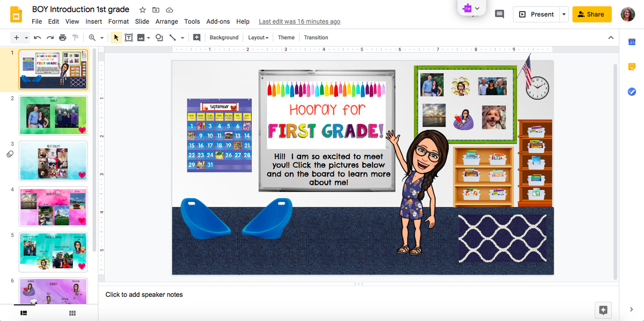The width and height of the screenshot is (644, 321).
Task: Open the move to folder icon
Action: click(156, 10)
